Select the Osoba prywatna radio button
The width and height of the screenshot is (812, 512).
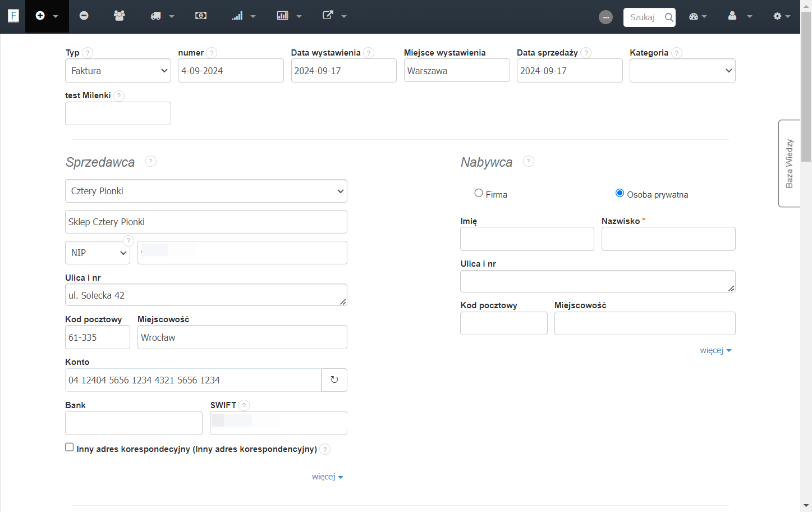(620, 193)
